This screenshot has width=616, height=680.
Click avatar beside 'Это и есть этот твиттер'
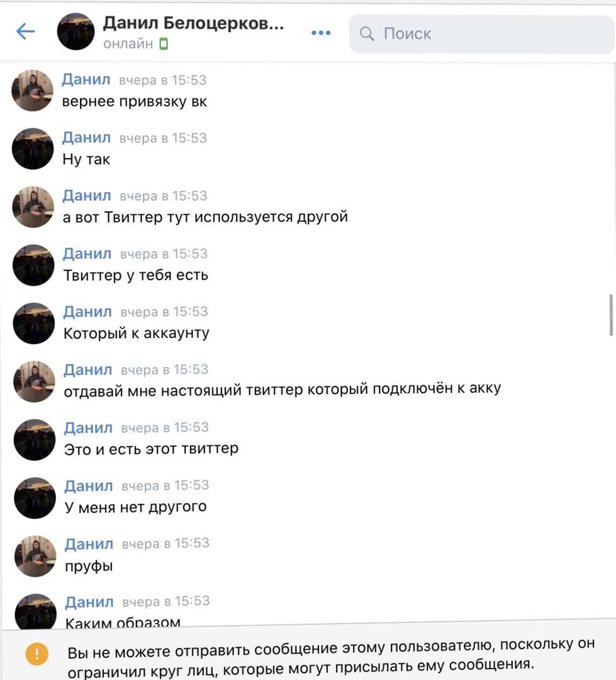point(35,439)
